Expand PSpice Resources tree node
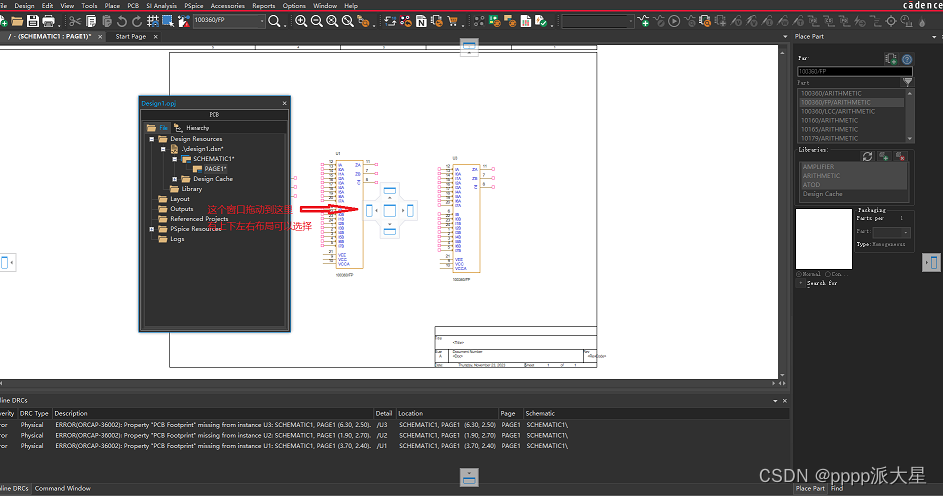This screenshot has height=496, width=943. (152, 229)
